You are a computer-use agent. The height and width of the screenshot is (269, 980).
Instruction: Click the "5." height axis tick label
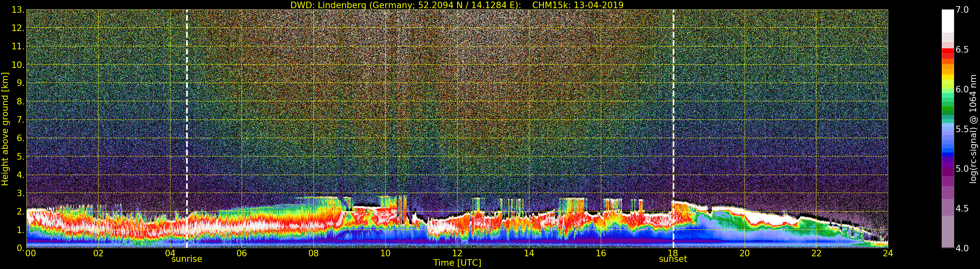[21, 156]
